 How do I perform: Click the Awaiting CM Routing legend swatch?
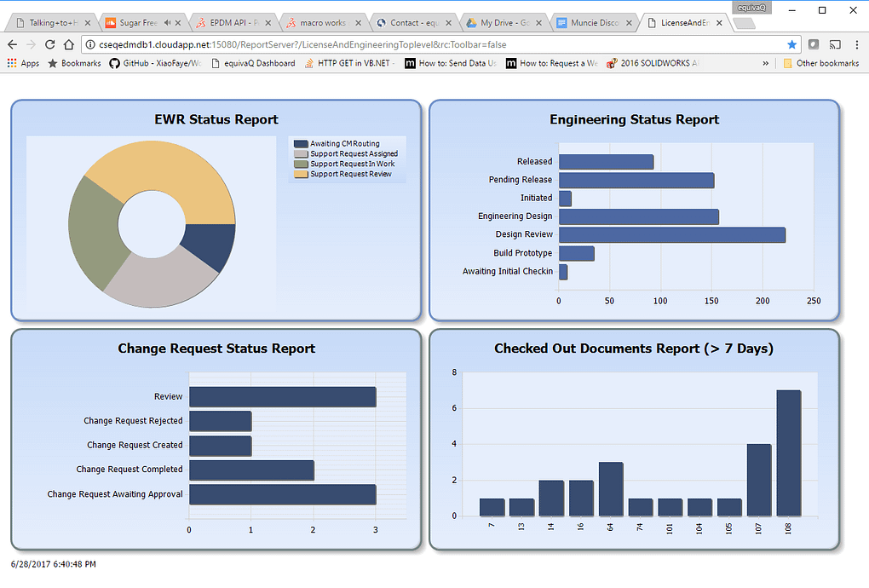coord(301,143)
